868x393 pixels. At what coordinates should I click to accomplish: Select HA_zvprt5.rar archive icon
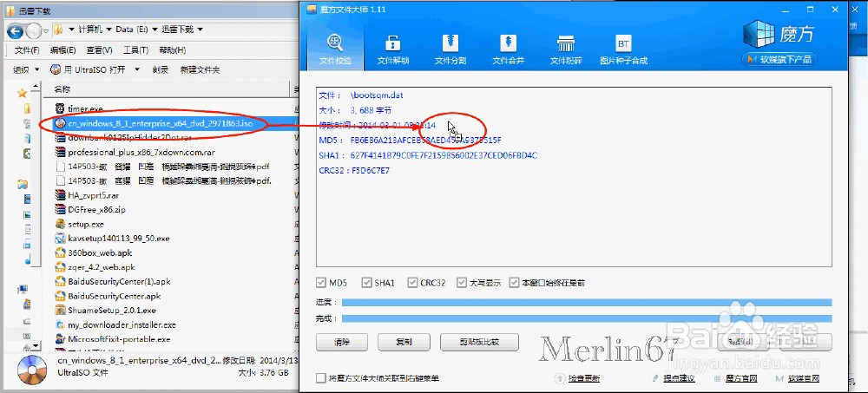click(61, 195)
